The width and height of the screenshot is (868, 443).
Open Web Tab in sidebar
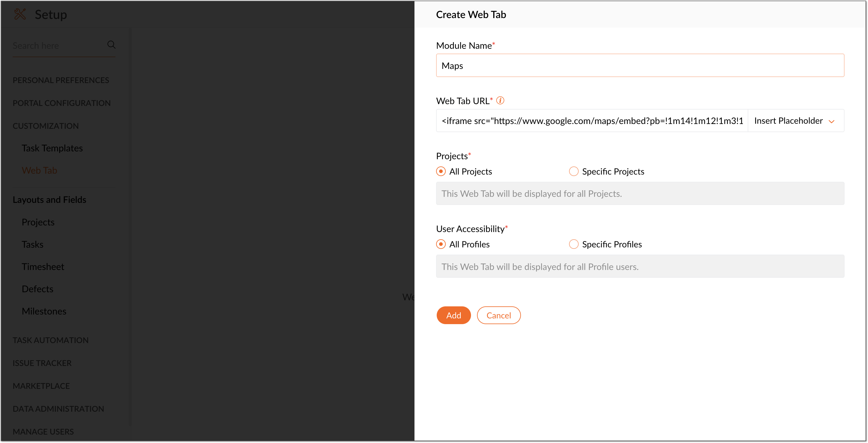[39, 170]
